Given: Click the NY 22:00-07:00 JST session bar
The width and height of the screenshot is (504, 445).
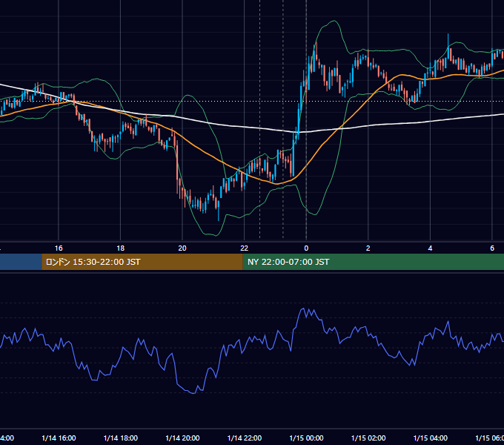Looking at the screenshot, I should [x=373, y=262].
